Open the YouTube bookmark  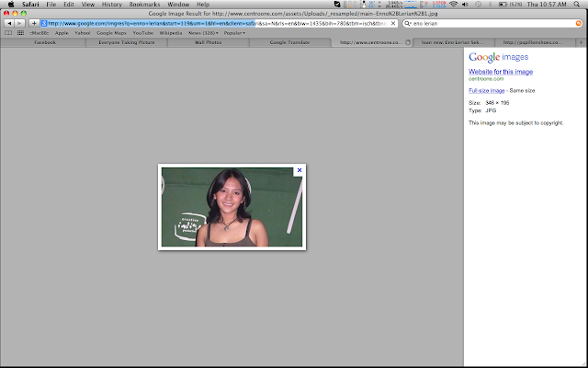pyautogui.click(x=143, y=33)
